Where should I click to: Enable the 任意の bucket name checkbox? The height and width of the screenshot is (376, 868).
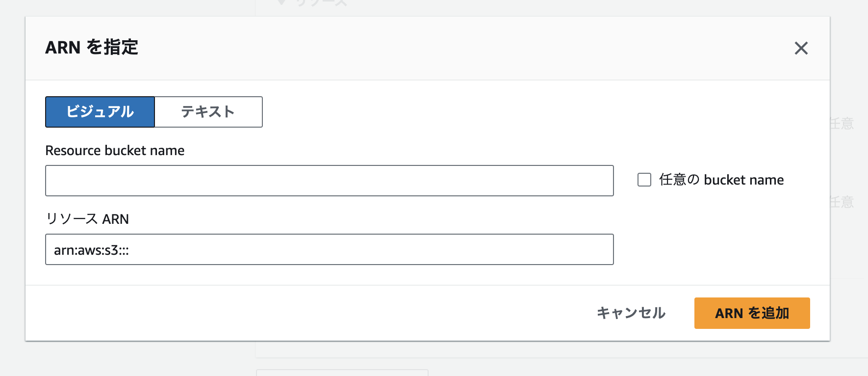coord(644,180)
